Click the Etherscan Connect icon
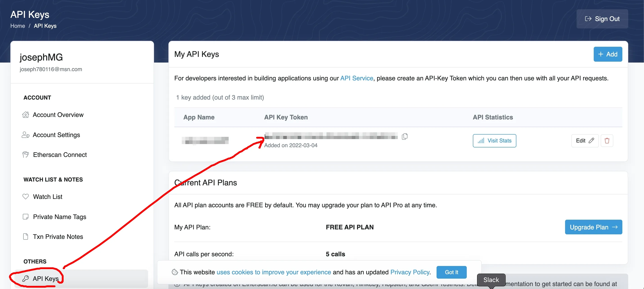 [25, 155]
